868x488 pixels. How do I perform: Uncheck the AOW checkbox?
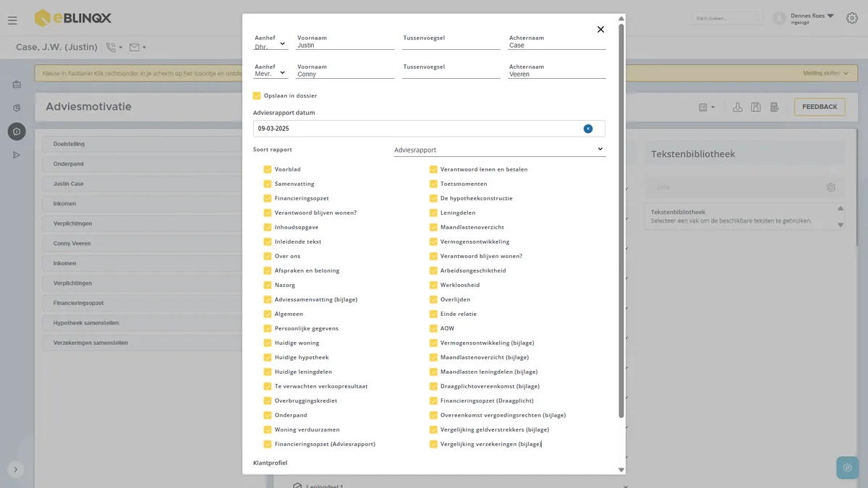433,328
